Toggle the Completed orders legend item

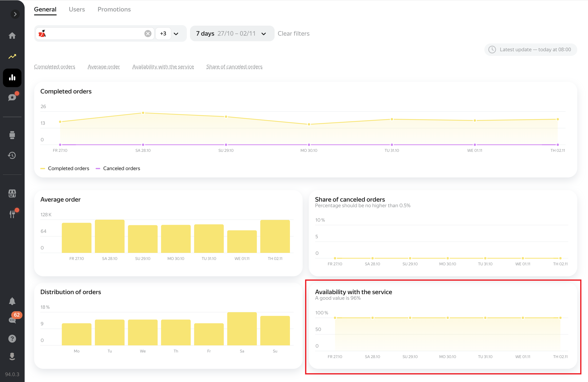65,168
